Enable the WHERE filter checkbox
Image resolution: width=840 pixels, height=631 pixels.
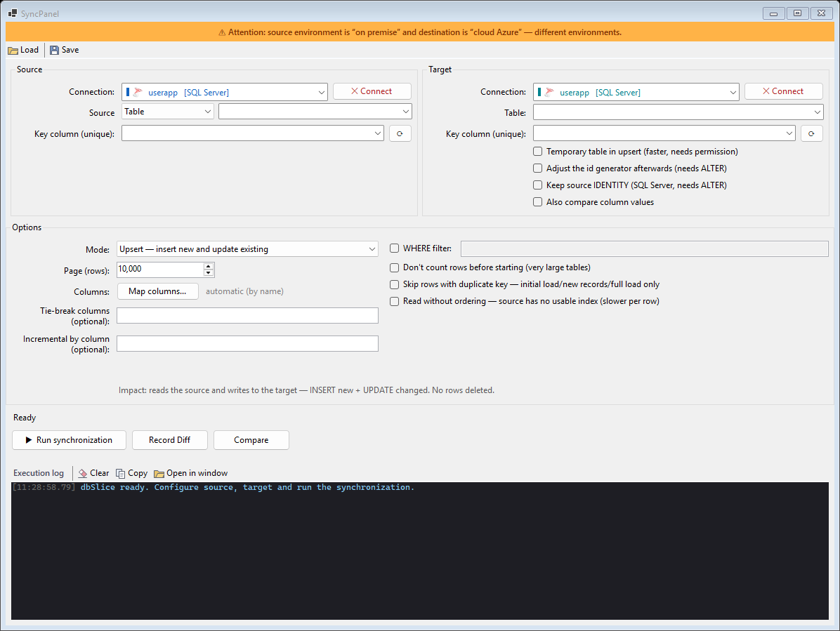394,248
